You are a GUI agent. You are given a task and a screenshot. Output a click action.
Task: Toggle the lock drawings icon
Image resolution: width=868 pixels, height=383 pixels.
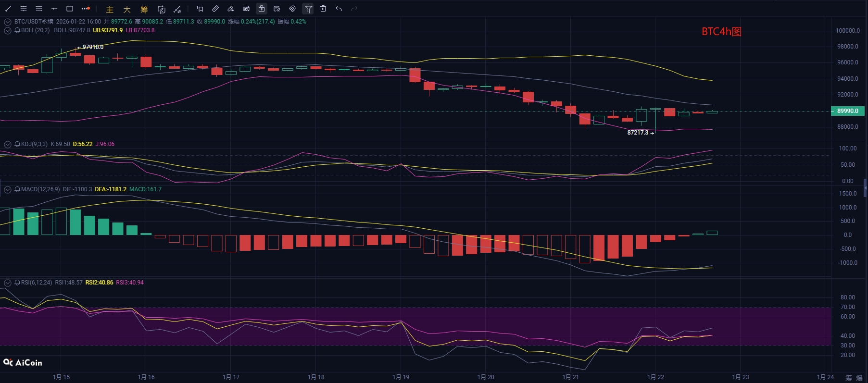click(x=262, y=9)
